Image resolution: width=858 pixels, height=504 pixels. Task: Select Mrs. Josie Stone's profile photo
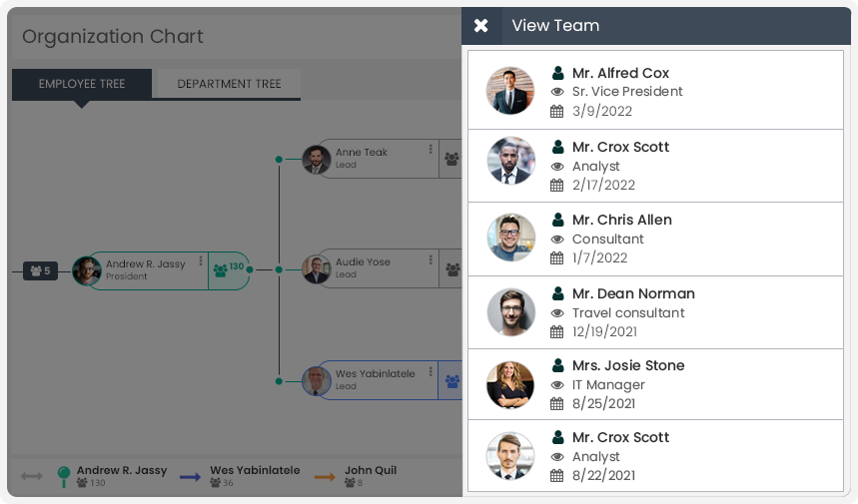510,385
